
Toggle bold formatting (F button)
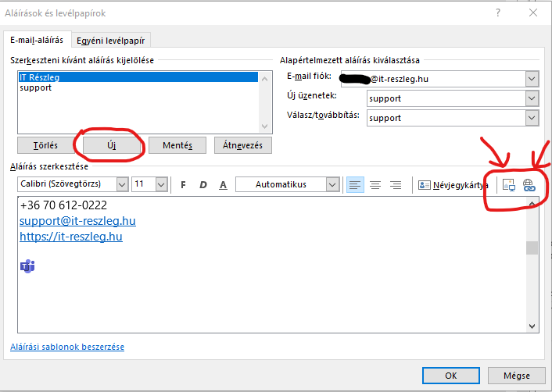(183, 185)
